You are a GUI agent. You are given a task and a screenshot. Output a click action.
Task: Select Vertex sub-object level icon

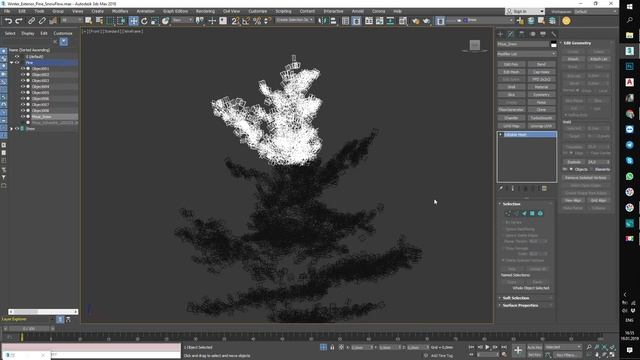tap(508, 213)
